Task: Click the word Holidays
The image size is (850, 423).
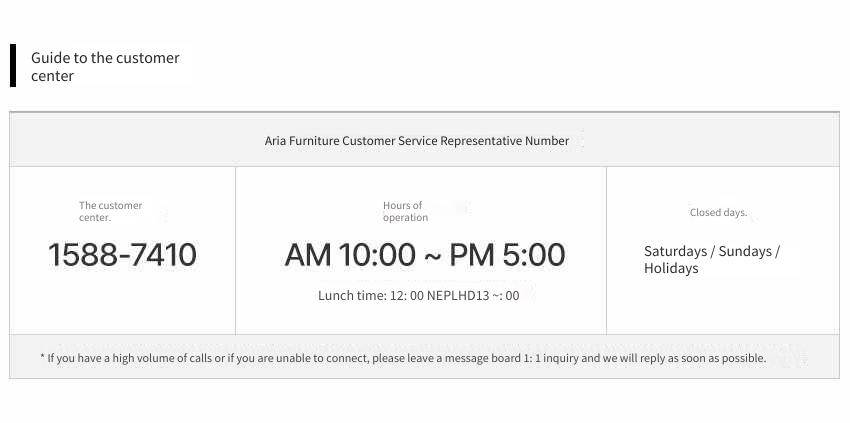Action: tap(671, 268)
